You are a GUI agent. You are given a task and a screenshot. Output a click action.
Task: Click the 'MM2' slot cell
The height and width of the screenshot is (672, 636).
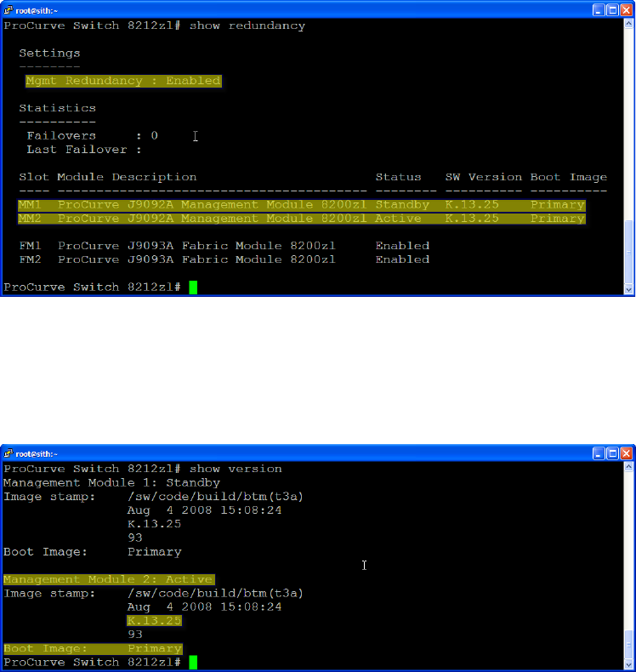(30, 219)
